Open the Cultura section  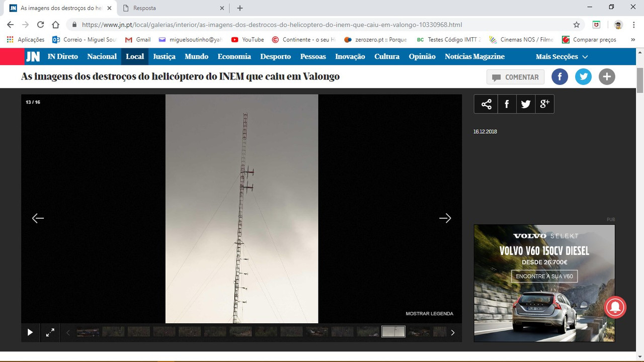point(387,57)
